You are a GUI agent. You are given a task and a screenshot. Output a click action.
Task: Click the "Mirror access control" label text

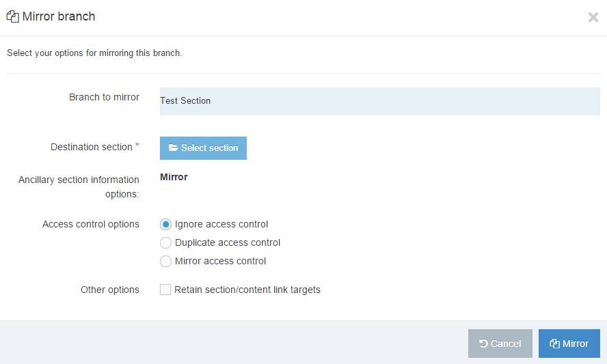[x=220, y=261]
